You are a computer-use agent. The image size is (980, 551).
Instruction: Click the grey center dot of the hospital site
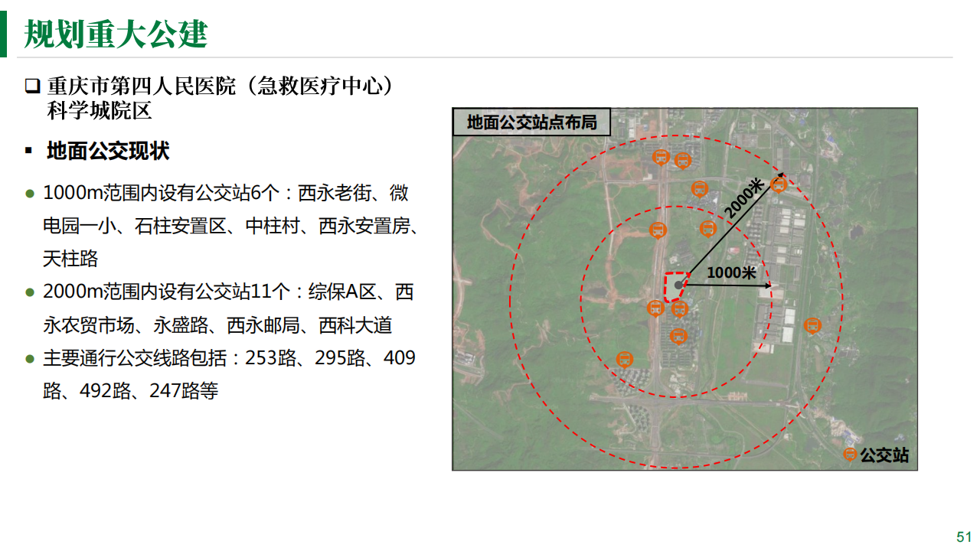tap(678, 285)
